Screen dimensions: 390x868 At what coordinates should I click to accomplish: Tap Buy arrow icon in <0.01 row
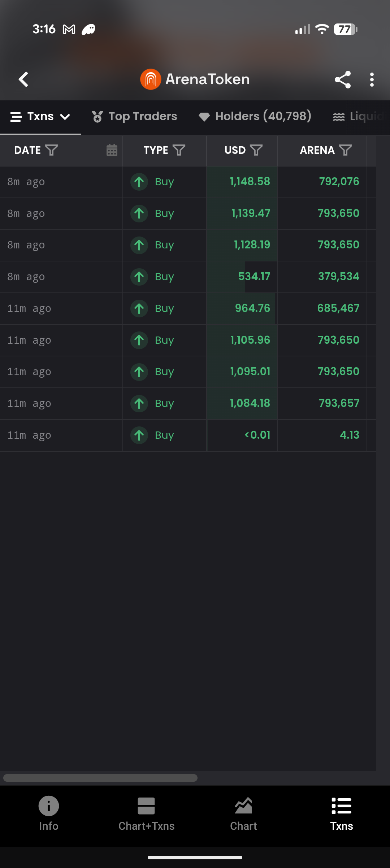click(x=139, y=435)
